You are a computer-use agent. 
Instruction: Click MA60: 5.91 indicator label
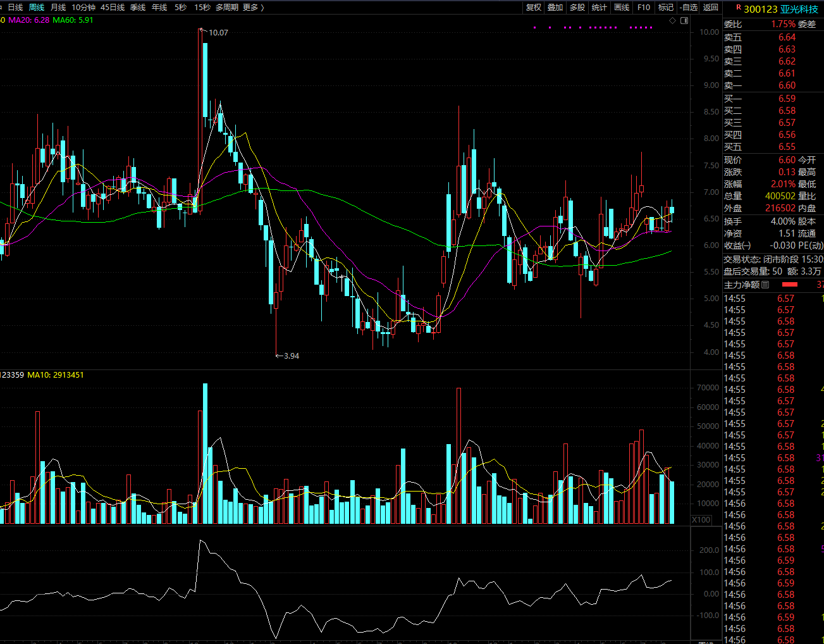[73, 20]
